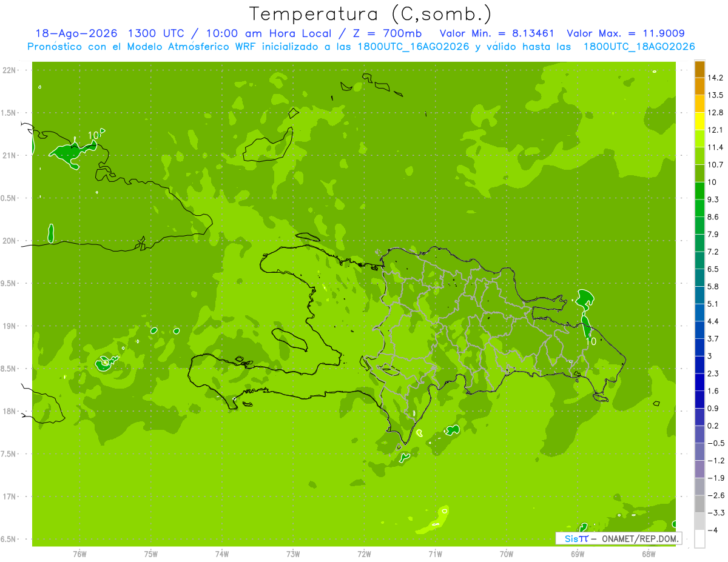The width and height of the screenshot is (728, 562).
Task: Click the longitude label "68W"
Action: [x=649, y=554]
